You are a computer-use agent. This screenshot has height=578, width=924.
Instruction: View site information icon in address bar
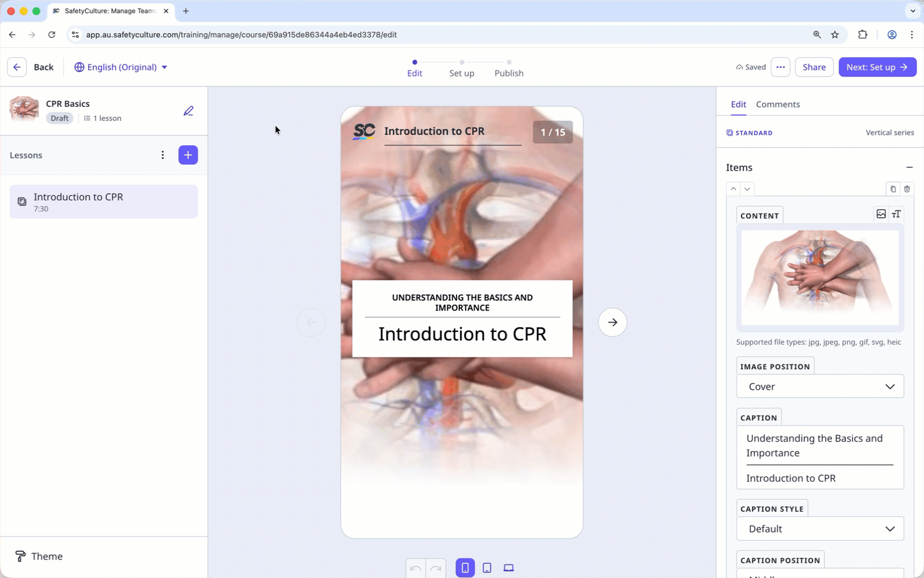[x=75, y=35]
